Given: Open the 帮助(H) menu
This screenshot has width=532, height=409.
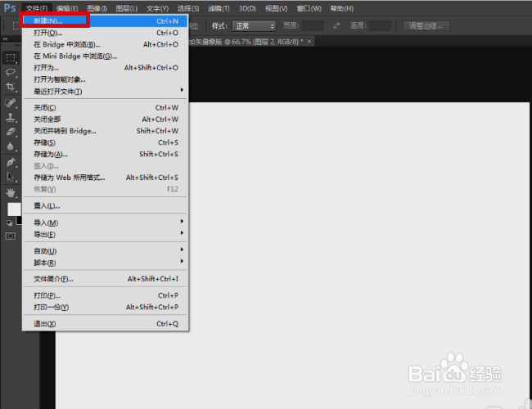Looking at the screenshot, I should point(342,8).
